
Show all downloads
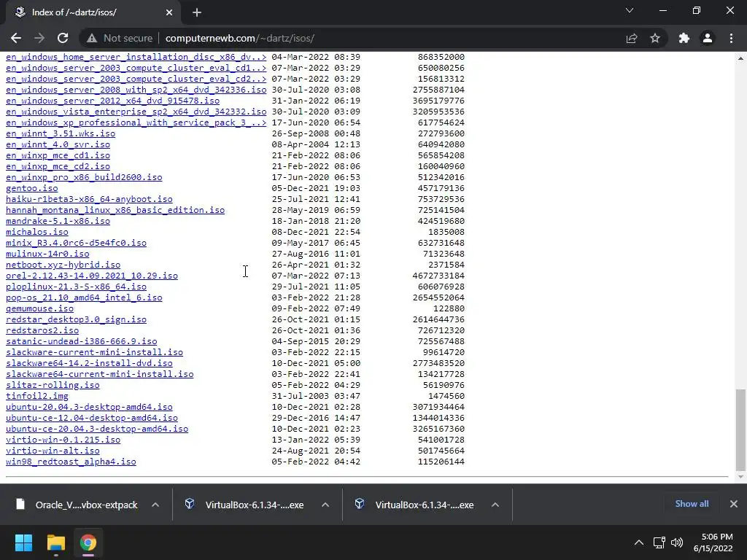click(692, 504)
